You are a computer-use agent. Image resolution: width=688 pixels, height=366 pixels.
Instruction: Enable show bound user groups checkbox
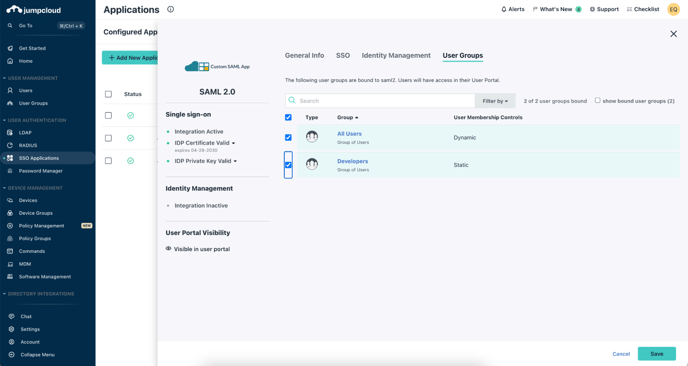point(598,100)
